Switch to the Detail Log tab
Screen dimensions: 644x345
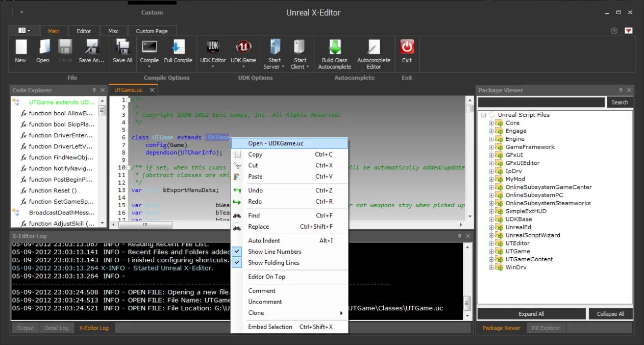click(x=56, y=328)
